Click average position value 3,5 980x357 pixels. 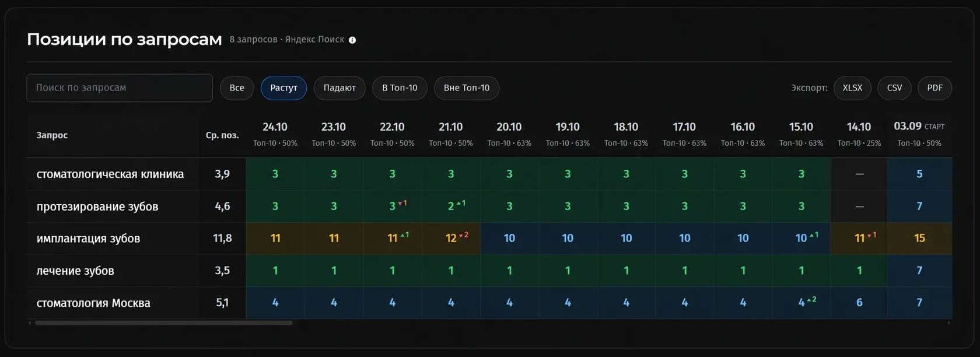[x=222, y=271]
